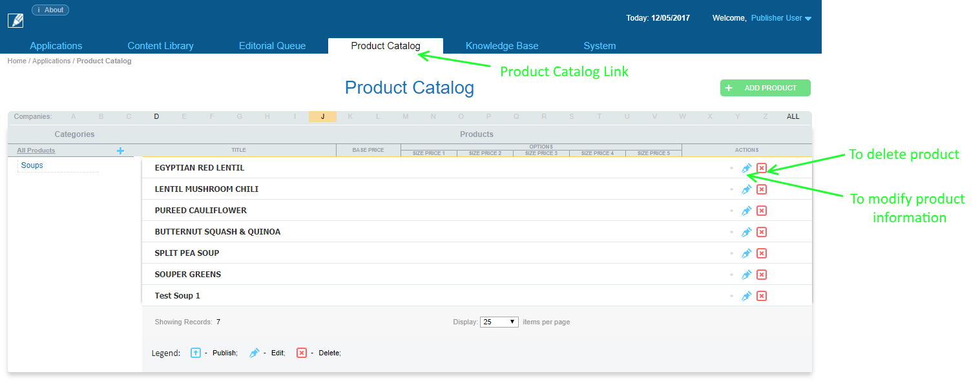This screenshot has height=387, width=980.
Task: Delete the Egyptian Red Lentil product
Action: coord(762,168)
